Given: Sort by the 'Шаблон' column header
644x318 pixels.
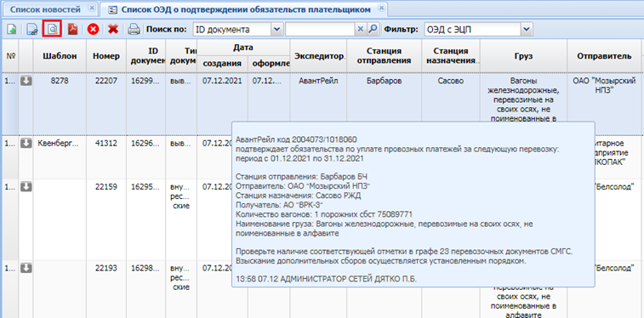Looking at the screenshot, I should pos(60,56).
